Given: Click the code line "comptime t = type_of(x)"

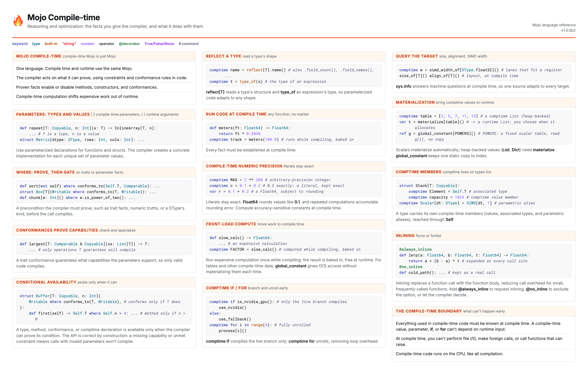Looking at the screenshot, I should 268,82.
